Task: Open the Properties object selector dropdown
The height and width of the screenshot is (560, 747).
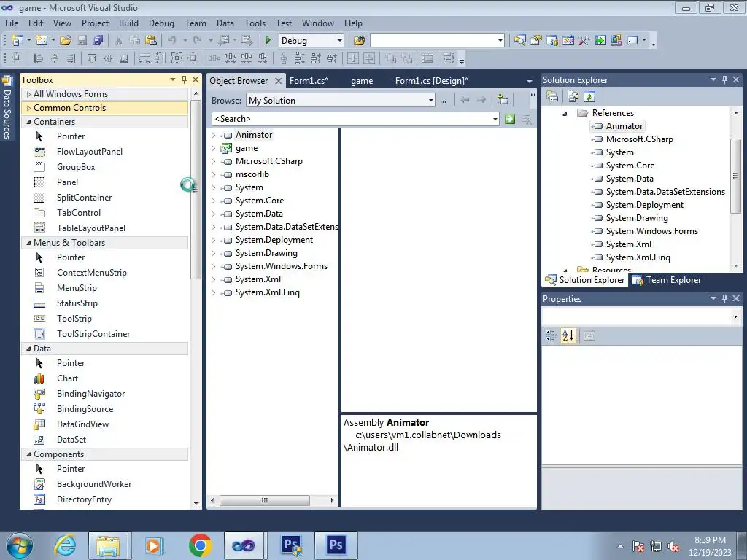Action: click(x=735, y=316)
